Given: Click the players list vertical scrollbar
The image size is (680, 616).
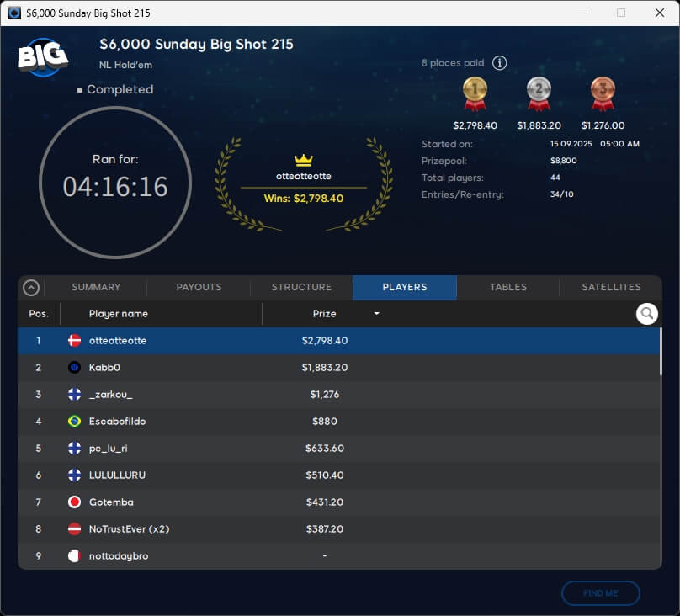Looking at the screenshot, I should click(x=661, y=353).
